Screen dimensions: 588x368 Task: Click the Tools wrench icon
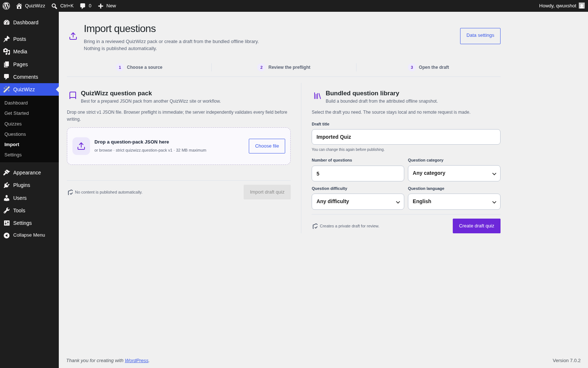(7, 210)
